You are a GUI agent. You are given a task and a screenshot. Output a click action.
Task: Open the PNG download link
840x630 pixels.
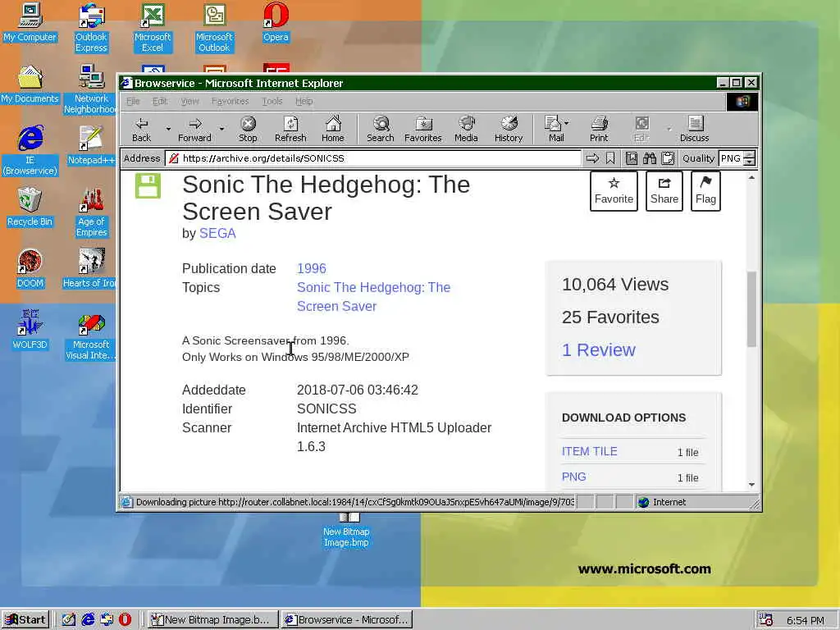pyautogui.click(x=573, y=477)
